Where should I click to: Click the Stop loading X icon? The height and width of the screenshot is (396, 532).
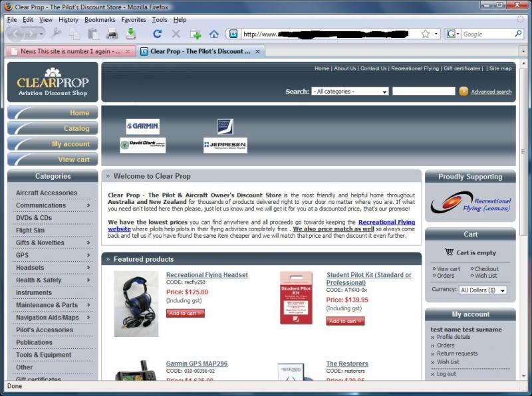click(x=176, y=34)
